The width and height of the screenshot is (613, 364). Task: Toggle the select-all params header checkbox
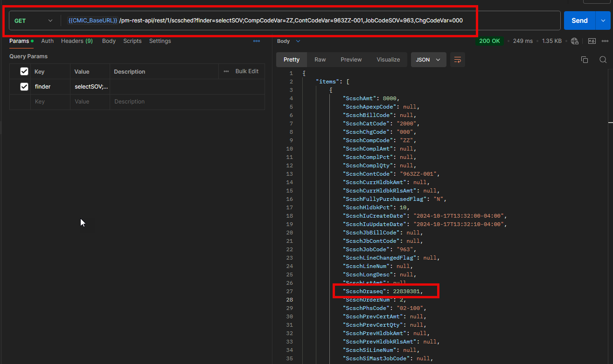(24, 72)
